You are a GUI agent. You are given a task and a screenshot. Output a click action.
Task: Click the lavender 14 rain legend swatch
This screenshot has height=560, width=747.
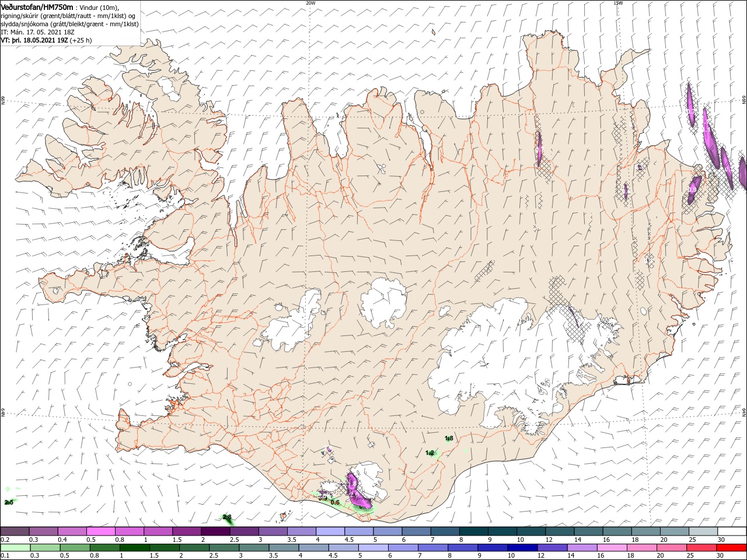click(582, 548)
